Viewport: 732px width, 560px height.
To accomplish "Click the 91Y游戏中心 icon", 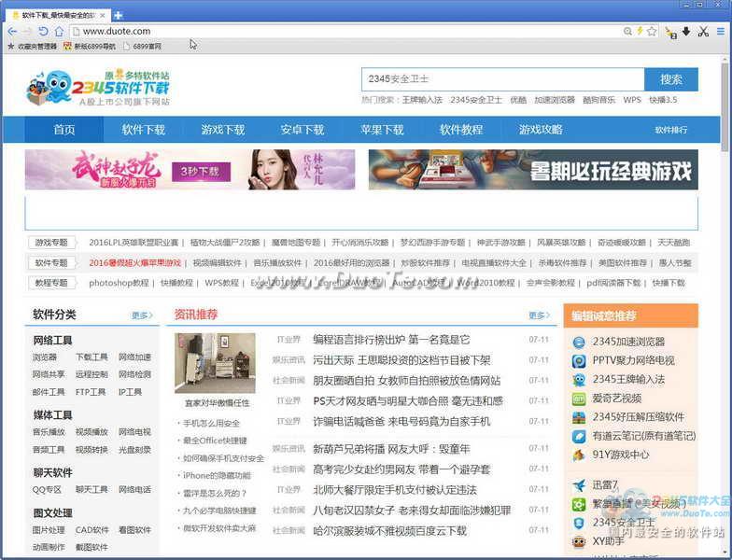I will tap(579, 455).
